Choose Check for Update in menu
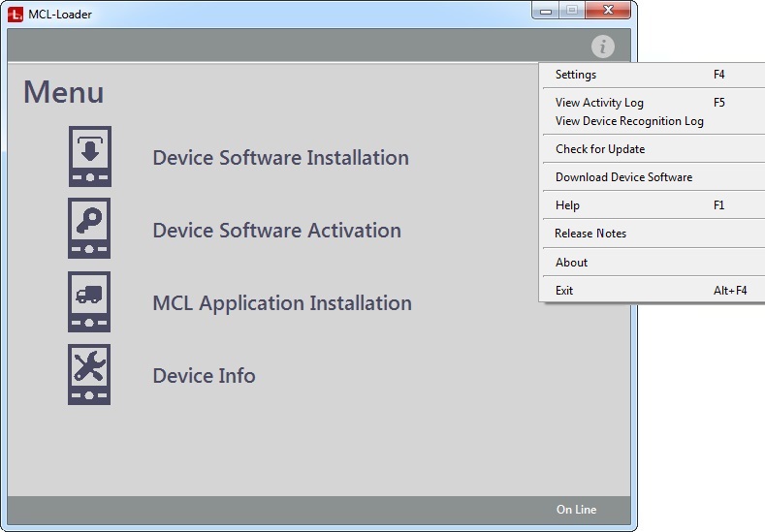The height and width of the screenshot is (532, 765). (x=653, y=149)
